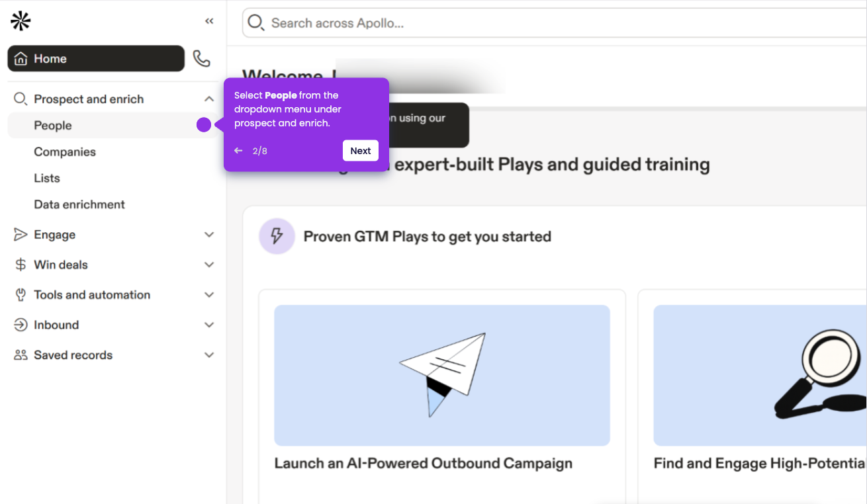The image size is (867, 504).
Task: Click the Engage paper-plane icon
Action: click(x=21, y=235)
